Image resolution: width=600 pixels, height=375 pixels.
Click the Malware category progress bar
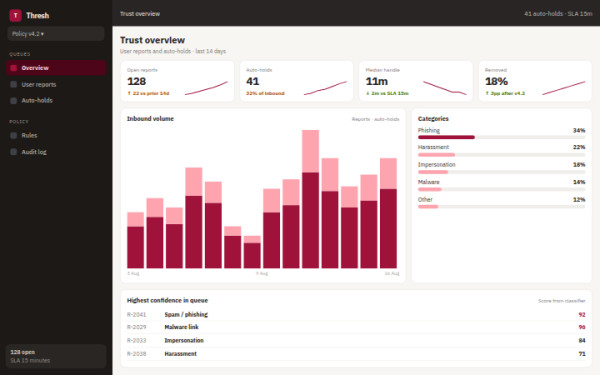[x=502, y=189]
